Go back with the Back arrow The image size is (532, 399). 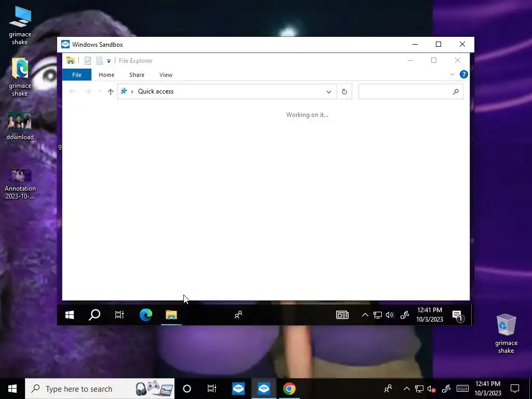tap(72, 91)
